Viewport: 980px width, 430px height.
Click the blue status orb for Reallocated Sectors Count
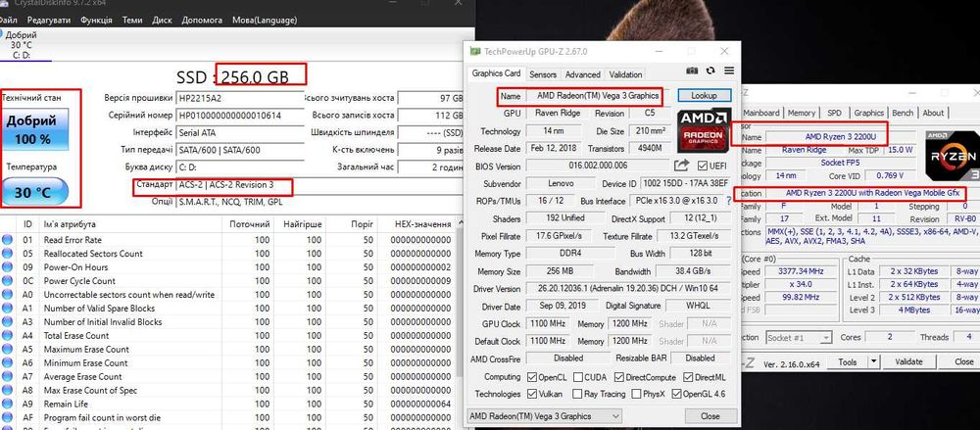click(x=7, y=254)
